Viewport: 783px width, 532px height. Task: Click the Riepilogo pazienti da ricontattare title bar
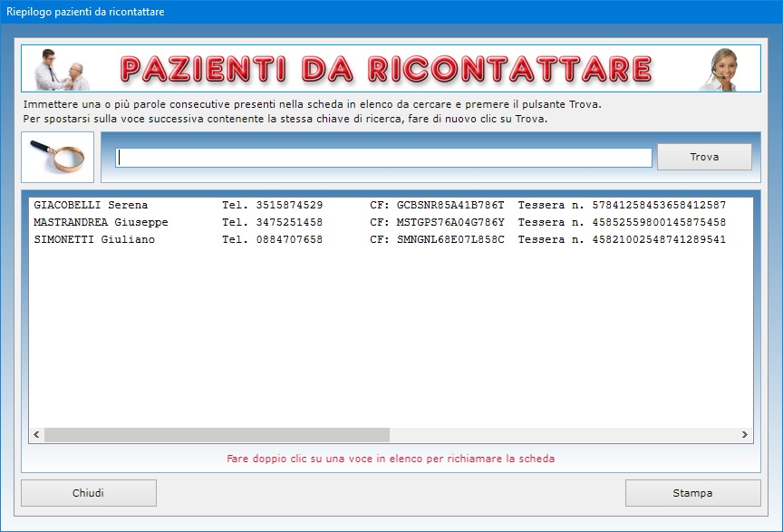click(272, 12)
